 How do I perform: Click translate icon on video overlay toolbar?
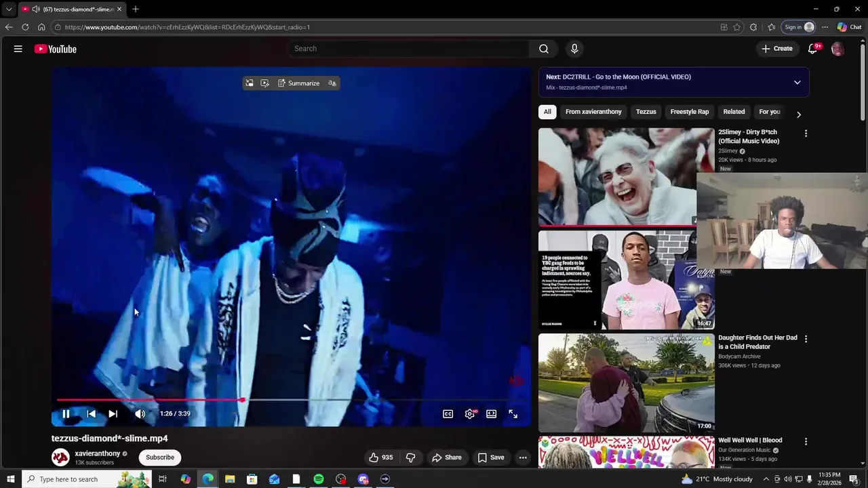332,83
